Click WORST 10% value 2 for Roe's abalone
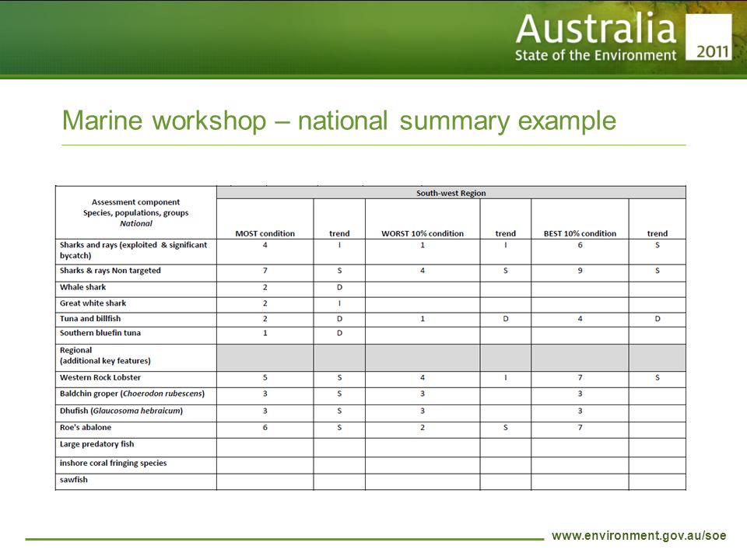This screenshot has width=747, height=560. [x=422, y=428]
